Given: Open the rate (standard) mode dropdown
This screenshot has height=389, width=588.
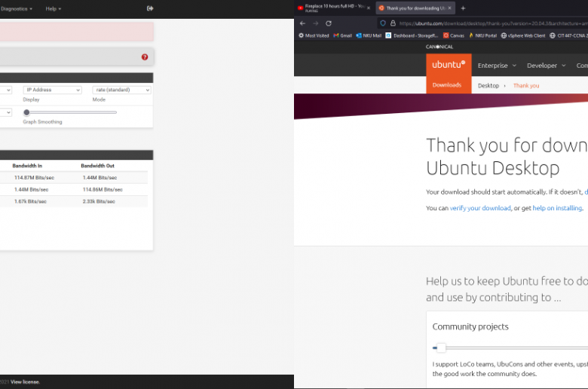Looking at the screenshot, I should tap(121, 90).
